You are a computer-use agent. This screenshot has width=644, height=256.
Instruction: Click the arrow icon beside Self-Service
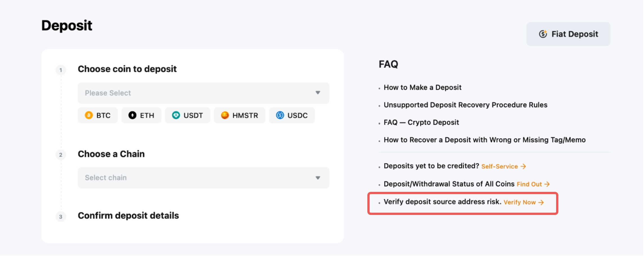click(523, 167)
